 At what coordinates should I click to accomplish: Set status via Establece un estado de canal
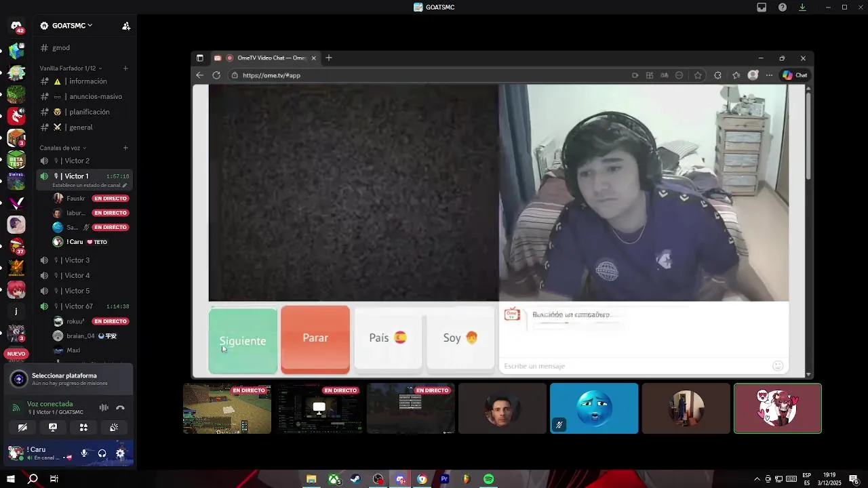click(90, 185)
